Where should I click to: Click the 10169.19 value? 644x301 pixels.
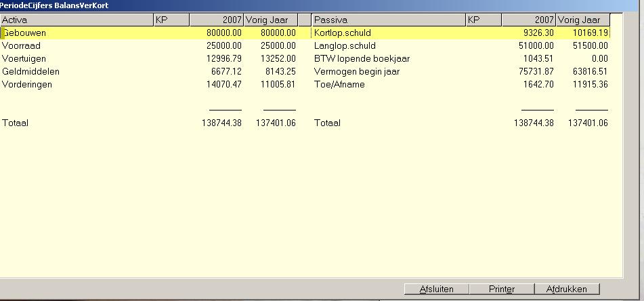point(591,33)
